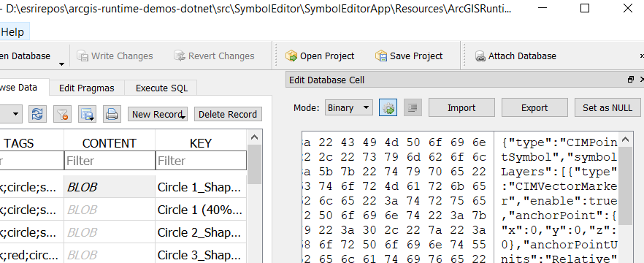Clear all filters icon
The height and width of the screenshot is (263, 644).
[63, 114]
